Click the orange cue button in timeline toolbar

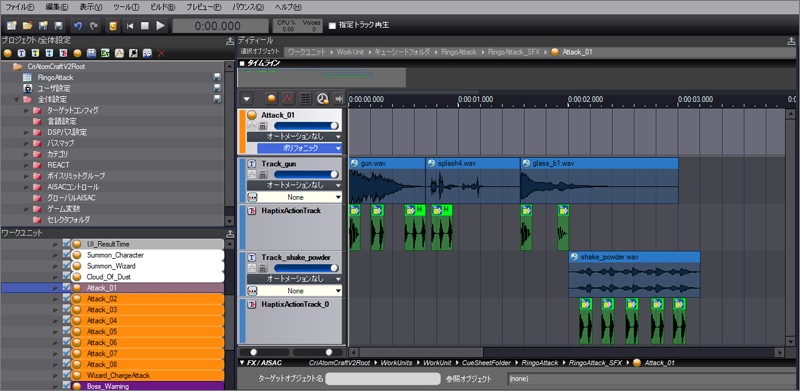(271, 99)
